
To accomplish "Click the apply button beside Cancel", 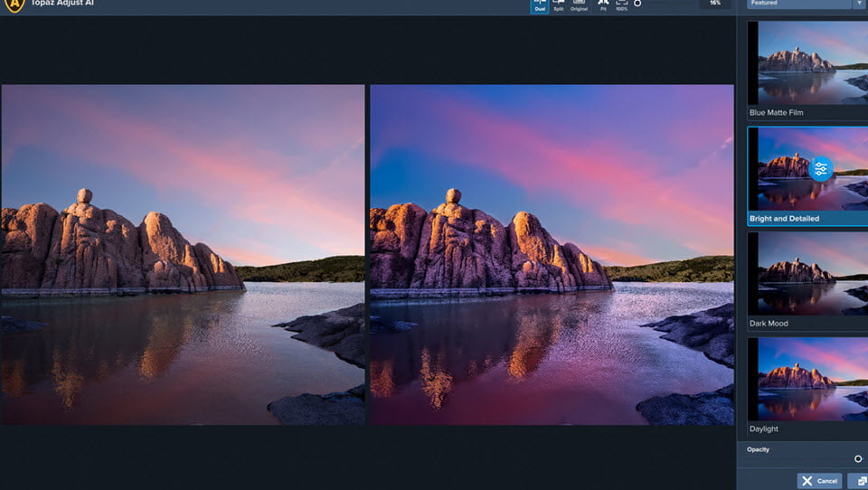I will 859,481.
